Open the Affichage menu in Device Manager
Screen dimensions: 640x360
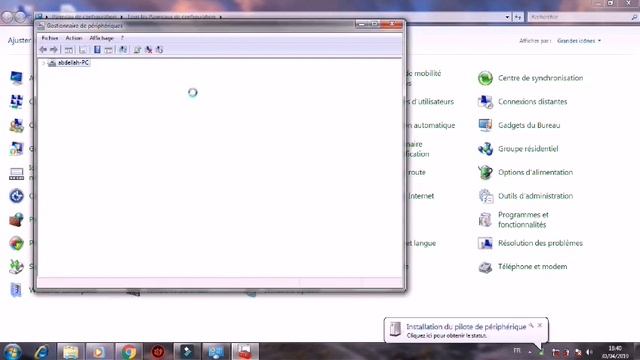point(101,38)
